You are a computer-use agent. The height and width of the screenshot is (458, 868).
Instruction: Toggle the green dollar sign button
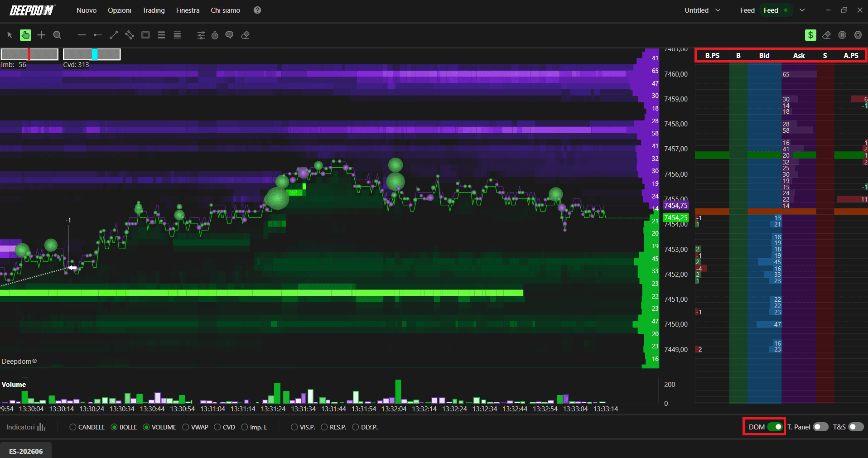tap(810, 35)
